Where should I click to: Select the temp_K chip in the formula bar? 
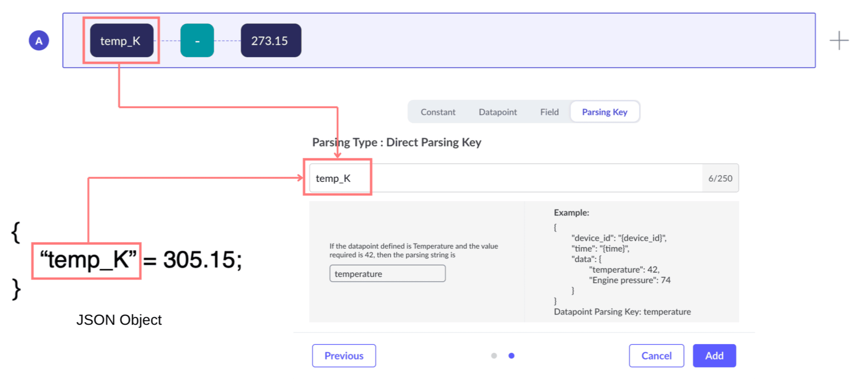[121, 40]
